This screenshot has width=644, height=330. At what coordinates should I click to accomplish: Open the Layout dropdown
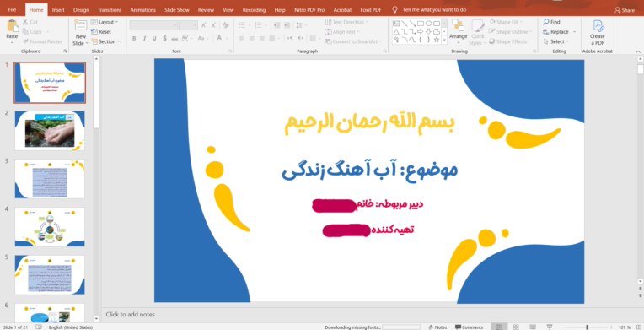[105, 22]
